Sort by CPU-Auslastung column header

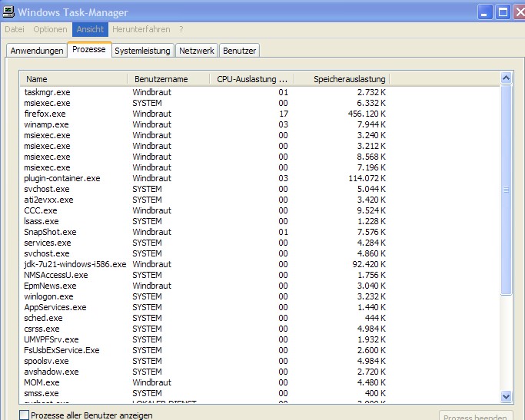pyautogui.click(x=252, y=79)
